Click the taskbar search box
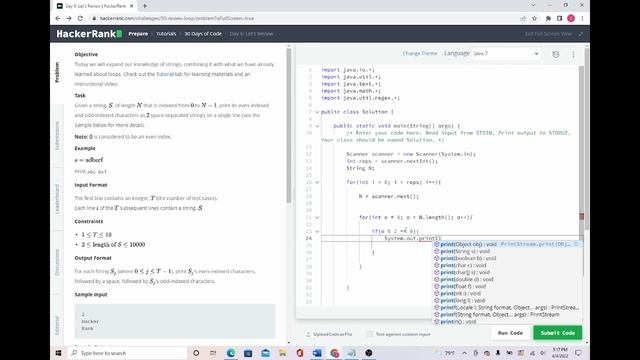 [127, 353]
